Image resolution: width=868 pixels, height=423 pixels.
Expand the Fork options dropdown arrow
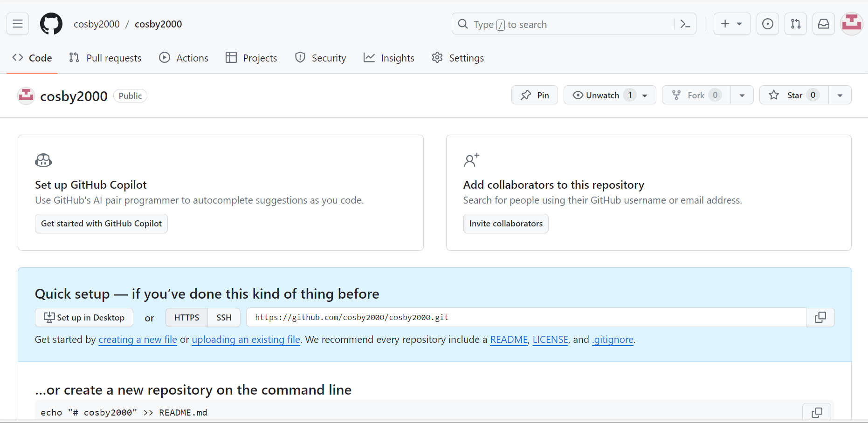[x=742, y=95]
